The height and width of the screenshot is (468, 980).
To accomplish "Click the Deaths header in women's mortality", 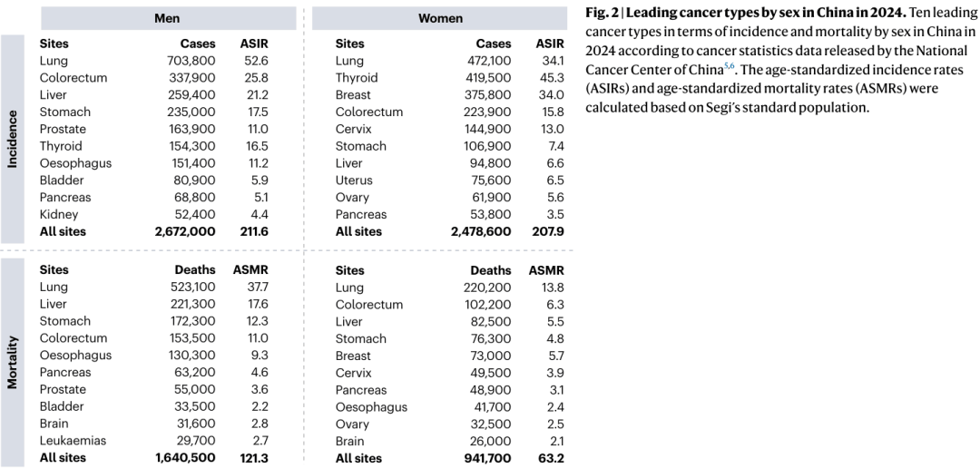I will (x=491, y=270).
